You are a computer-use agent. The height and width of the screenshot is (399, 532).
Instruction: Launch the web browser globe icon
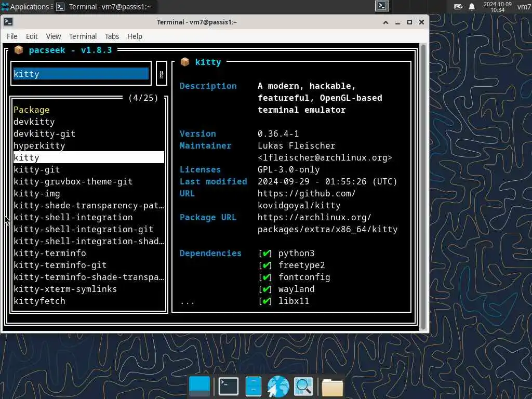tap(278, 386)
